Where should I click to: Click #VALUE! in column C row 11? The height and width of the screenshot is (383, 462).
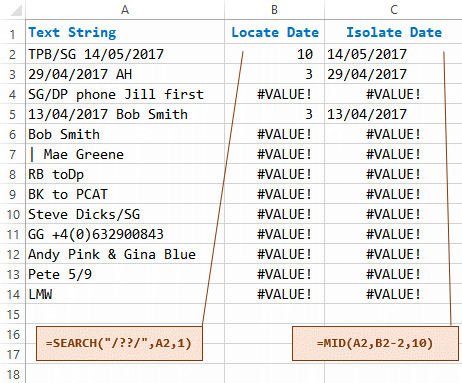(x=393, y=234)
